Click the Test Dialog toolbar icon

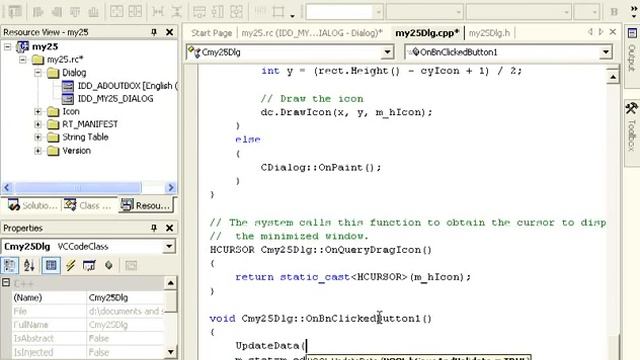coord(15,12)
